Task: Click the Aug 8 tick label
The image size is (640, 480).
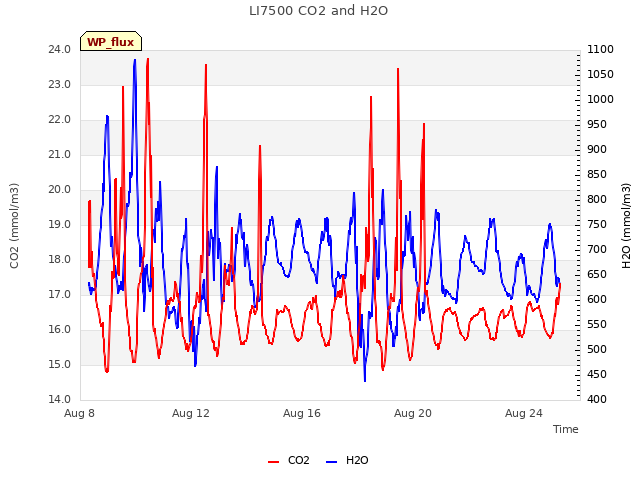Action: click(x=79, y=413)
